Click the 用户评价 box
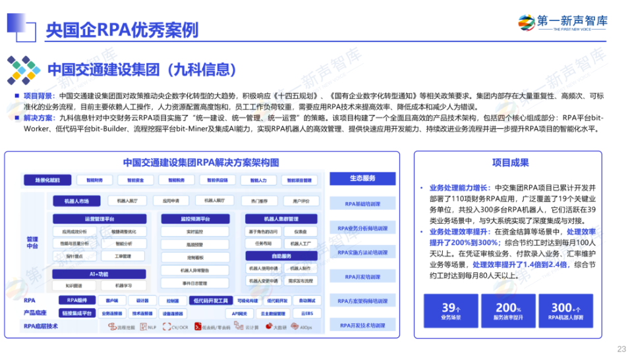This screenshot has height=364, width=630. (x=301, y=201)
